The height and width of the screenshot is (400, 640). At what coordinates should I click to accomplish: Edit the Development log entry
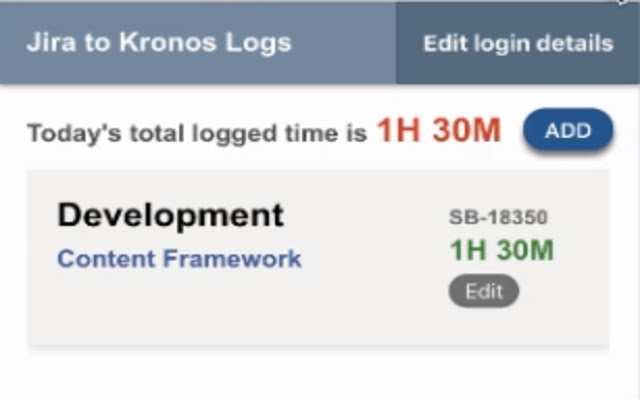pos(484,291)
